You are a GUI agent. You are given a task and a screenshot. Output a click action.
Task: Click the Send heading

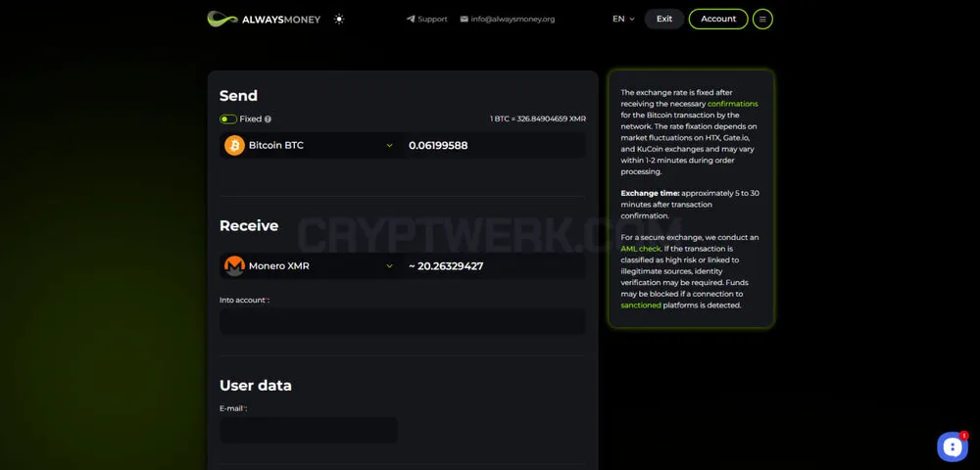click(238, 96)
